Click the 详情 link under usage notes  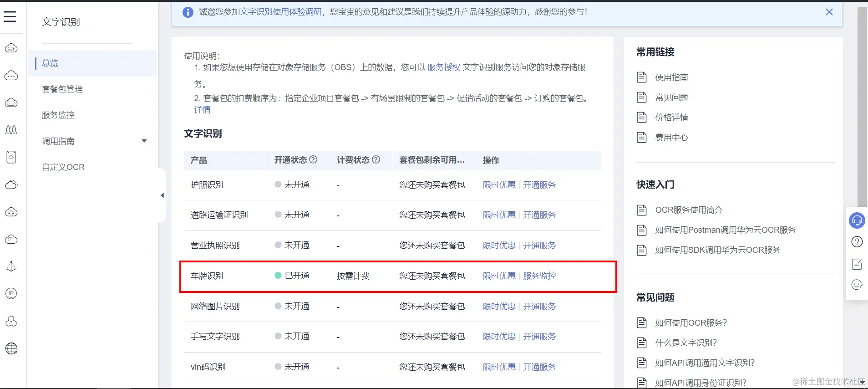[202, 110]
